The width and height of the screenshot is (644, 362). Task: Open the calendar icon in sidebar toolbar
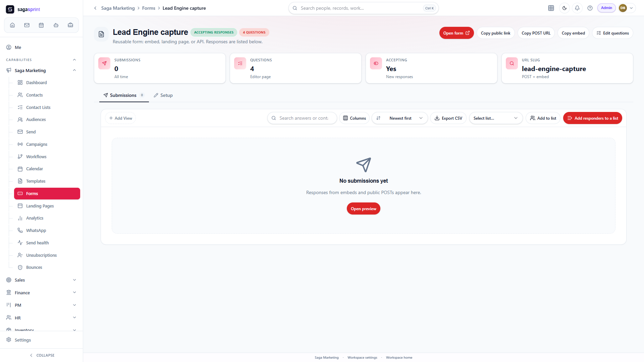click(x=41, y=25)
